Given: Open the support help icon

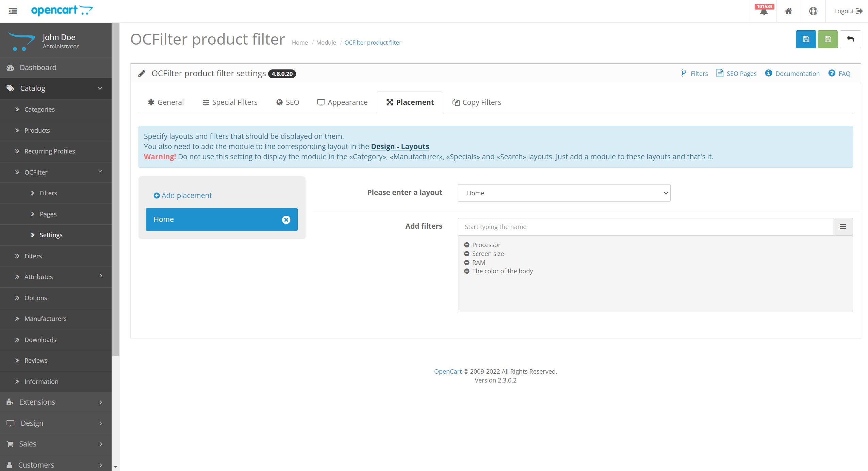Looking at the screenshot, I should (x=813, y=11).
